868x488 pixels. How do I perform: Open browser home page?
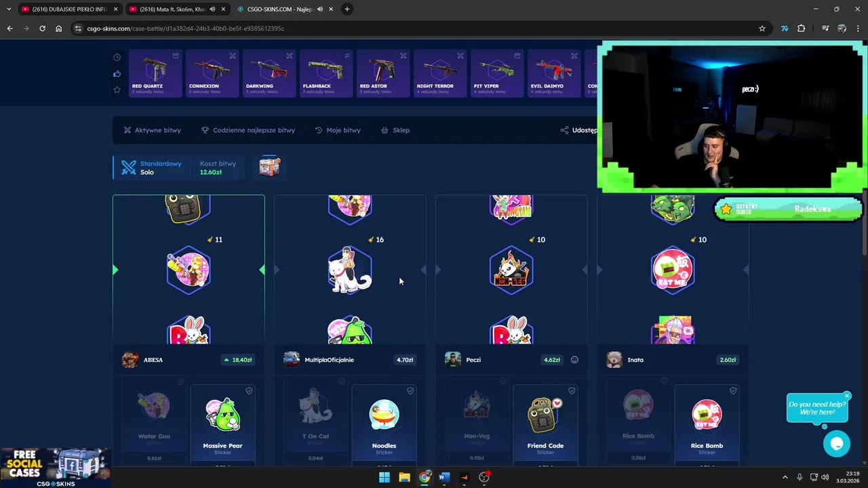59,28
